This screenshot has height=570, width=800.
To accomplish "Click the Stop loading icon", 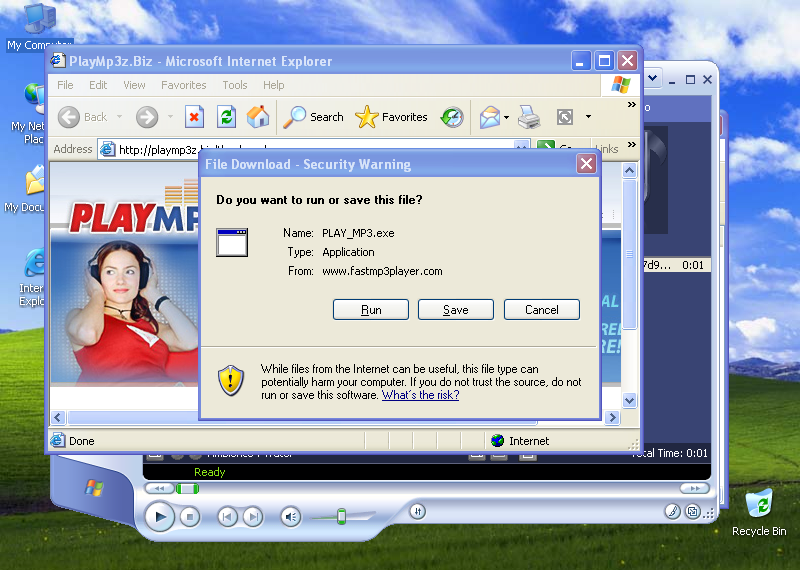I will 194,117.
